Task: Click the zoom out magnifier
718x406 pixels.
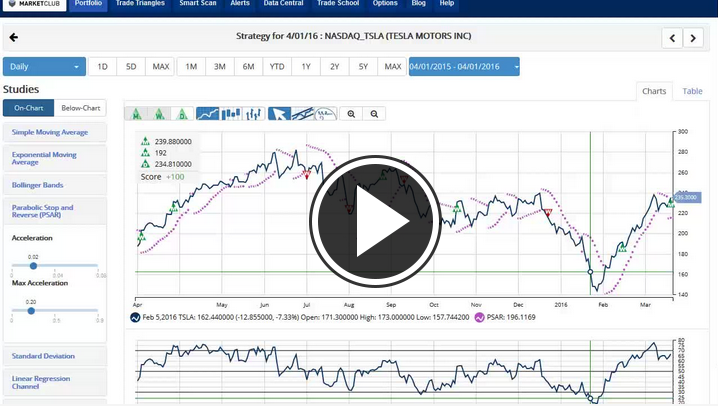Action: [x=374, y=114]
